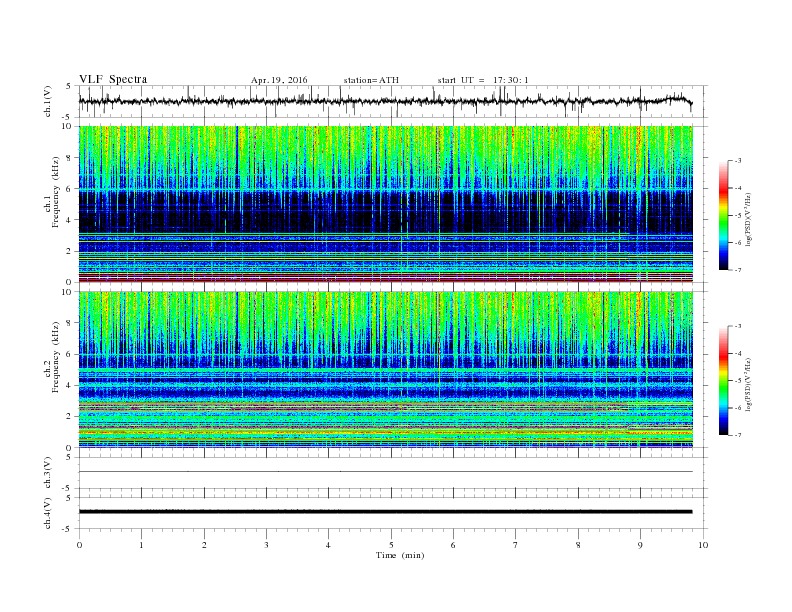Click the 8 kHz tick label on ch.1 axis
This screenshot has width=792, height=612.
[70, 158]
